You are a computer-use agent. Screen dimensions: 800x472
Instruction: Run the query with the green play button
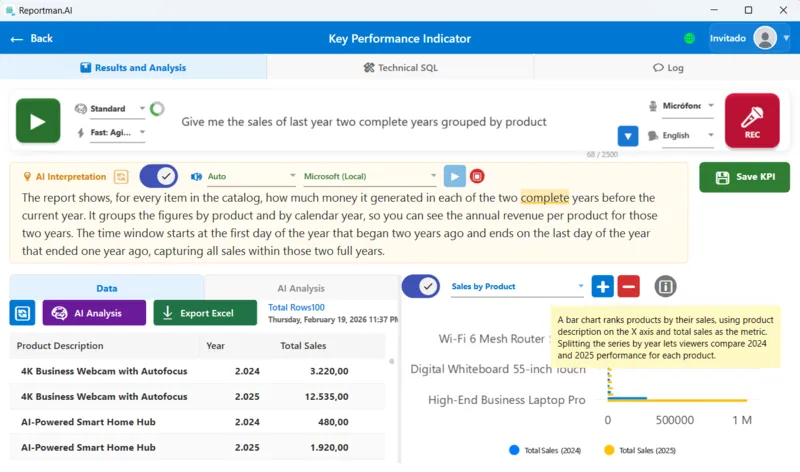pos(37,121)
